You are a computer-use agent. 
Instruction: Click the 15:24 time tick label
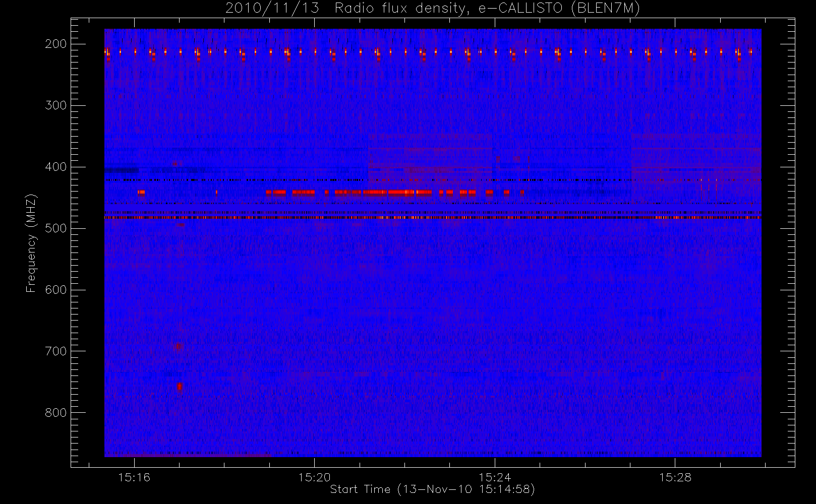tap(495, 477)
